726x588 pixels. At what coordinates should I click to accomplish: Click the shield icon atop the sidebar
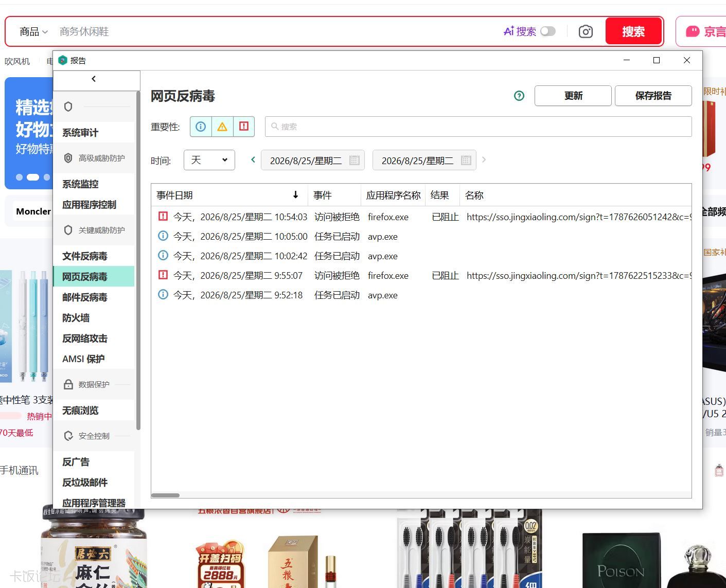click(x=68, y=106)
